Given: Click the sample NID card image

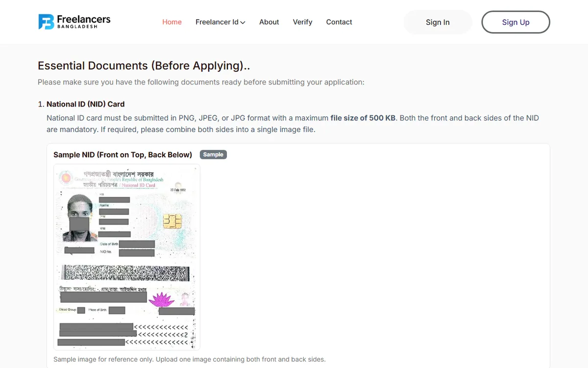Looking at the screenshot, I should click(x=127, y=257).
